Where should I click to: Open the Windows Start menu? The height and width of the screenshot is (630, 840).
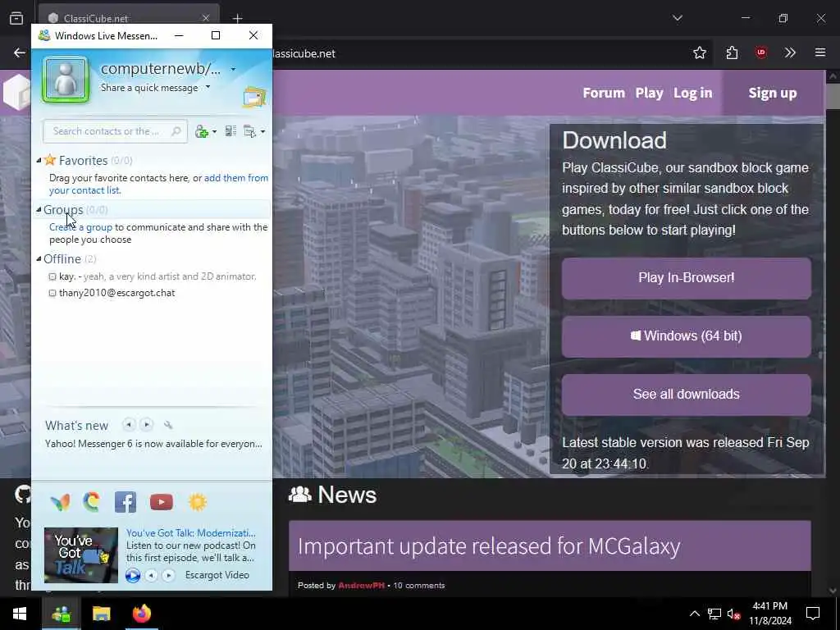[x=20, y=614]
